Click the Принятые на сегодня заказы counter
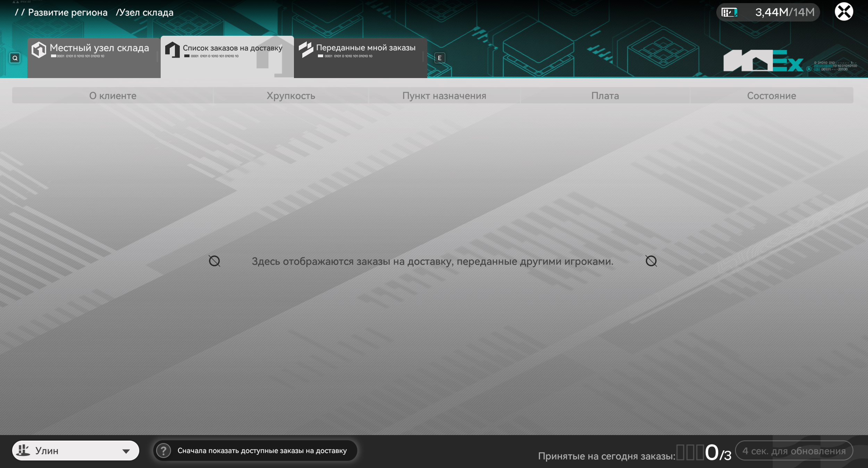868x468 pixels. 635,453
